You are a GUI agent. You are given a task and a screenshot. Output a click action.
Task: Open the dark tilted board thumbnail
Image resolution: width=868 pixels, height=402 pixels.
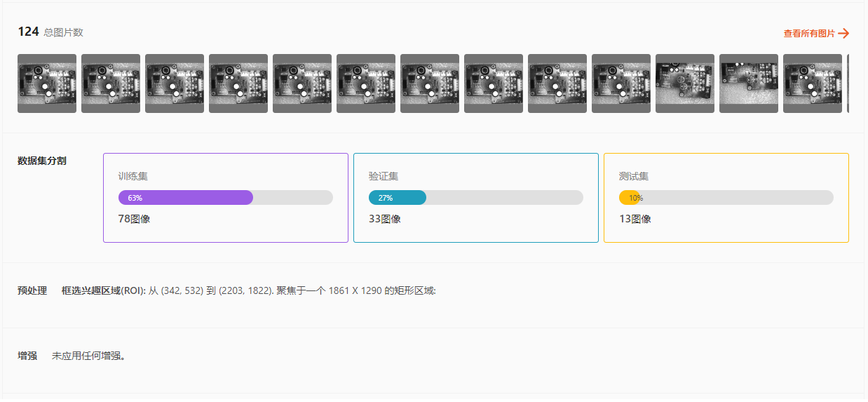coord(749,83)
